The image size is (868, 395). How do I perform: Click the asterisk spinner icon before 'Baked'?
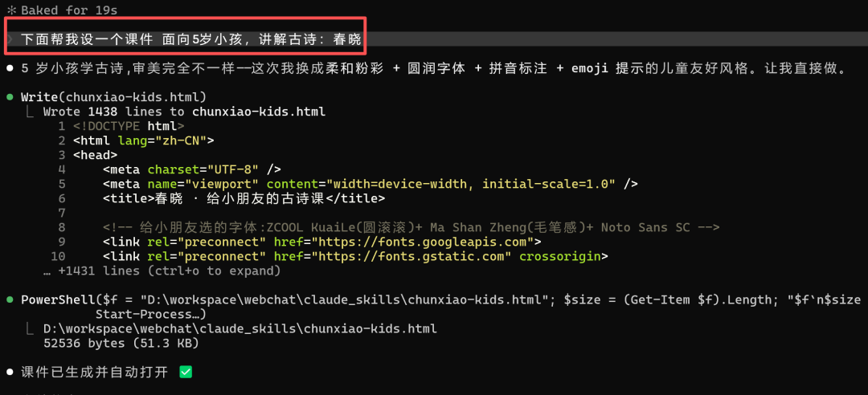pos(11,10)
